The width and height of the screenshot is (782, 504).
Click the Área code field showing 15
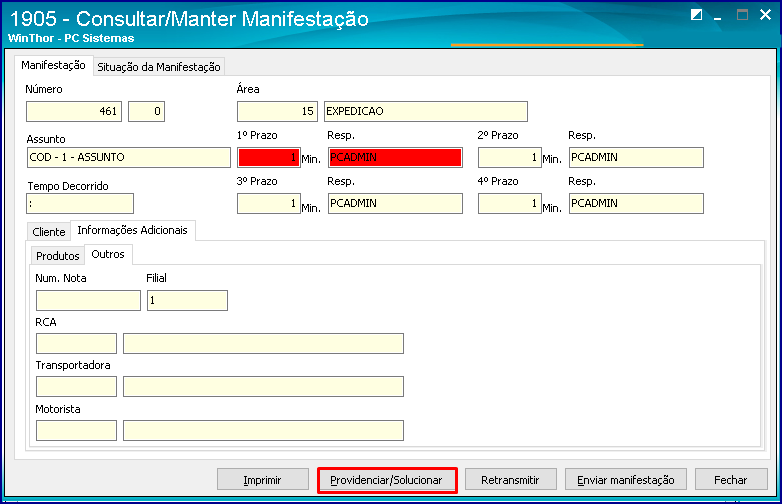click(277, 111)
